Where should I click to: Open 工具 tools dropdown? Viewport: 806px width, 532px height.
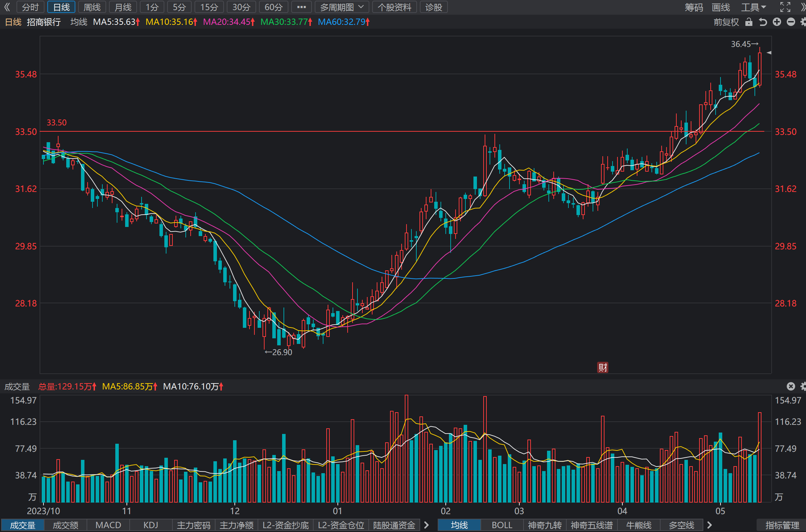pos(753,7)
